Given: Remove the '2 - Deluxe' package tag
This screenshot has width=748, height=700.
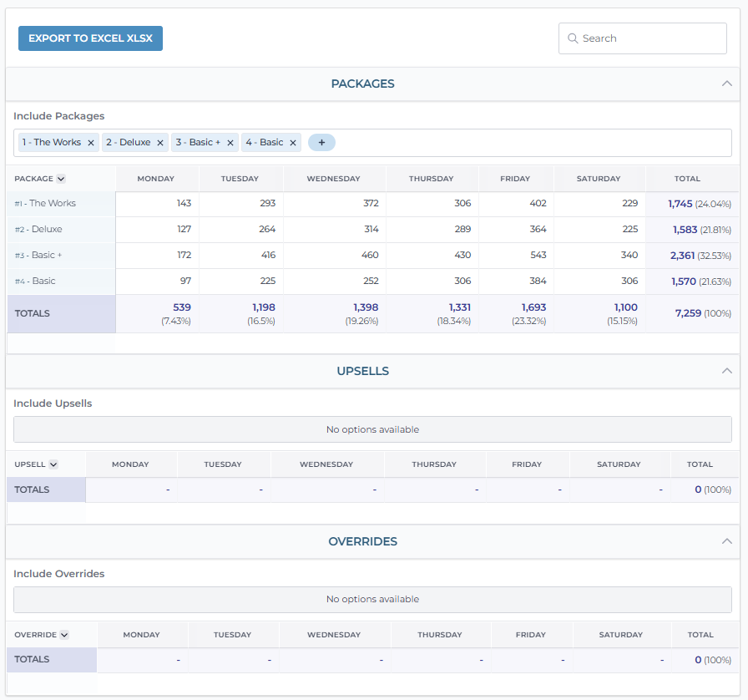Looking at the screenshot, I should click(x=160, y=143).
